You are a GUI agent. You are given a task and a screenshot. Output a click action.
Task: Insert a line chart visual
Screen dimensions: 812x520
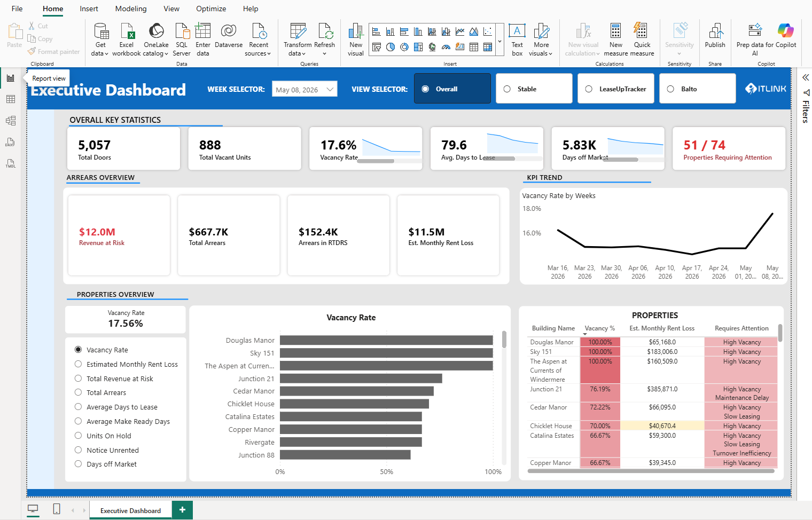point(460,31)
